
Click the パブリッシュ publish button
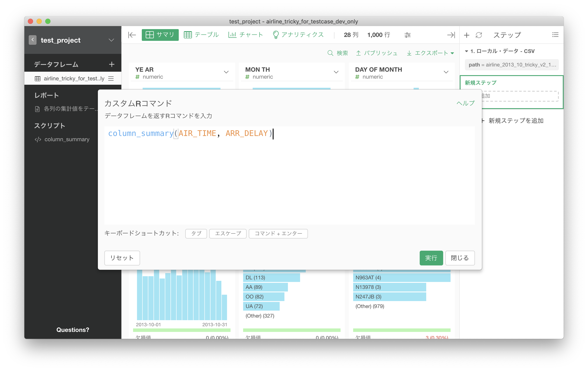tap(377, 53)
